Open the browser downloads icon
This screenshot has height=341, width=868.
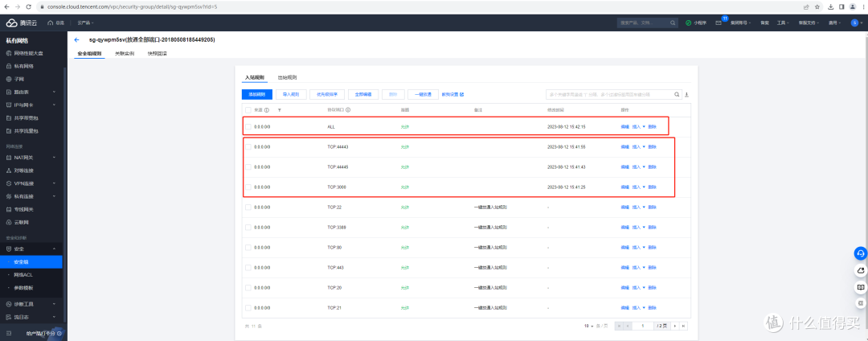click(830, 6)
